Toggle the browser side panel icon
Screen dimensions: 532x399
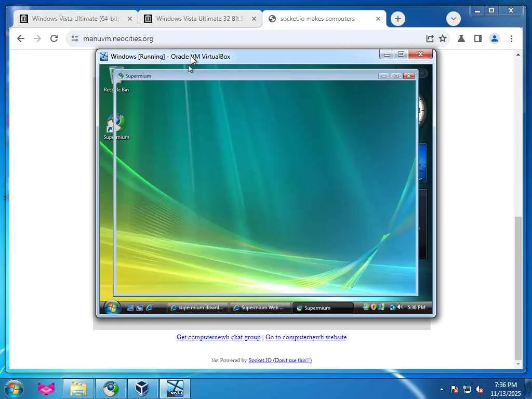point(478,38)
